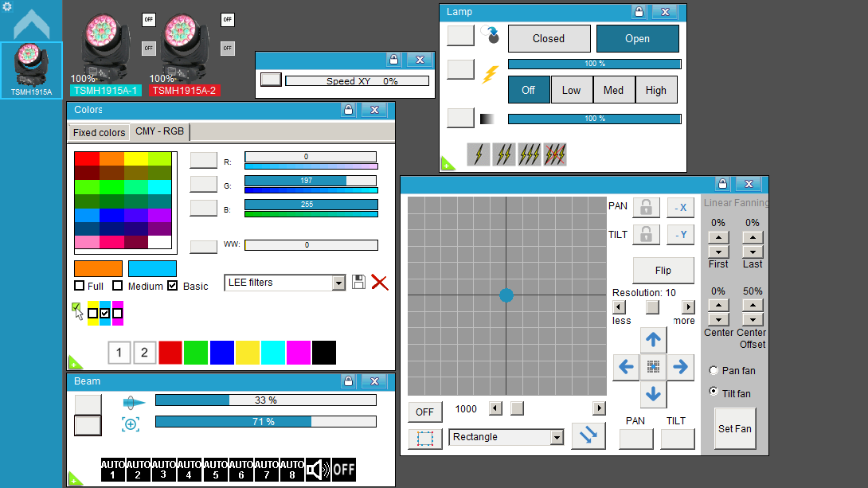Toggle the magenta channel checkbox
This screenshot has height=488, width=868.
(117, 313)
